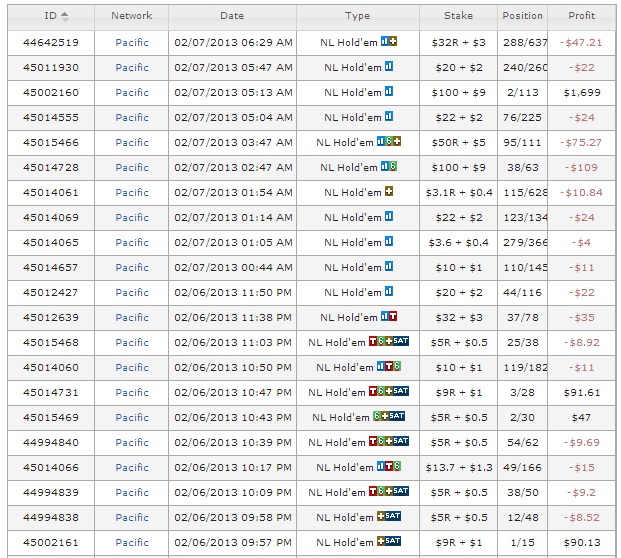Click the $1,699 profit cell

(581, 93)
